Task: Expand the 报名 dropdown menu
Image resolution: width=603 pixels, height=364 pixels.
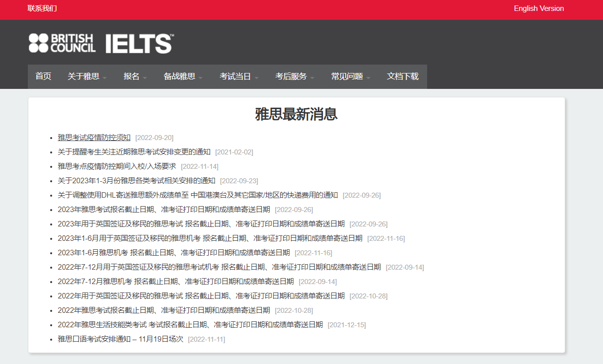Action: [x=135, y=76]
